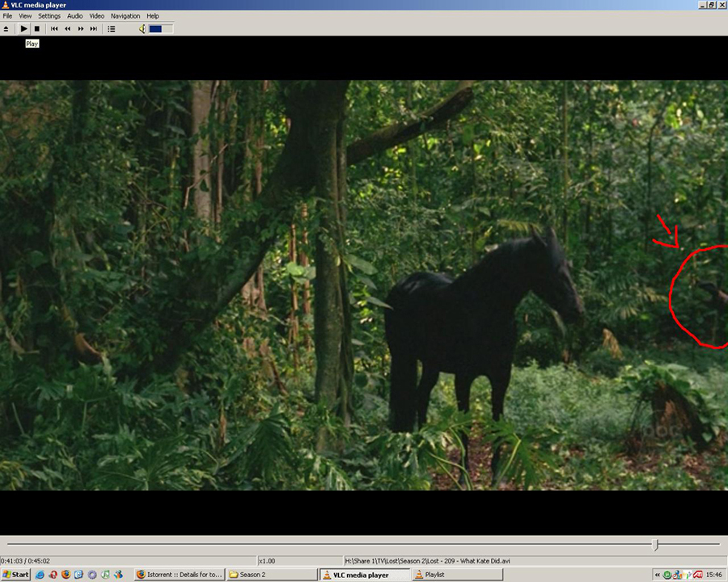This screenshot has height=582, width=728.
Task: Expand hidden system tray icons
Action: 658,575
